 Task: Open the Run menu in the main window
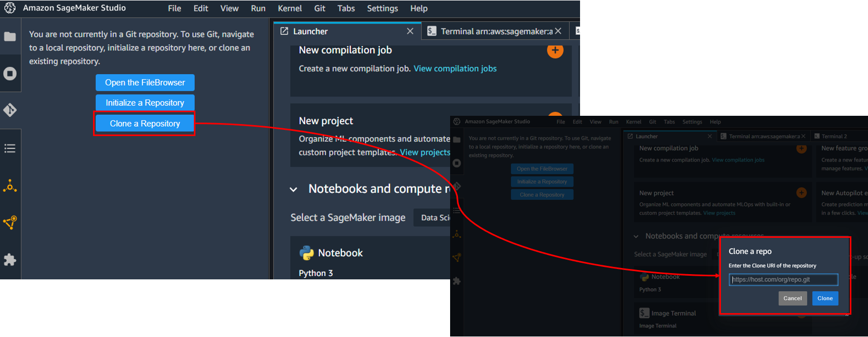click(258, 8)
